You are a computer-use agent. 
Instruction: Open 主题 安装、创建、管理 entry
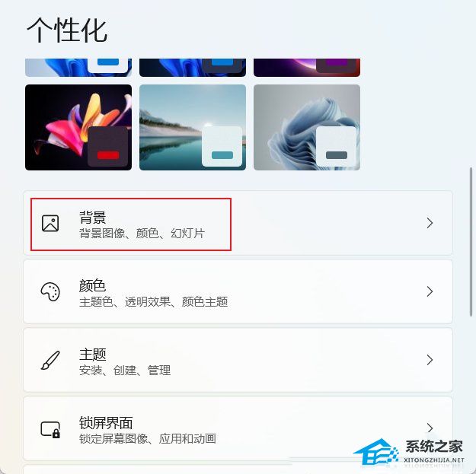pyautogui.click(x=238, y=360)
